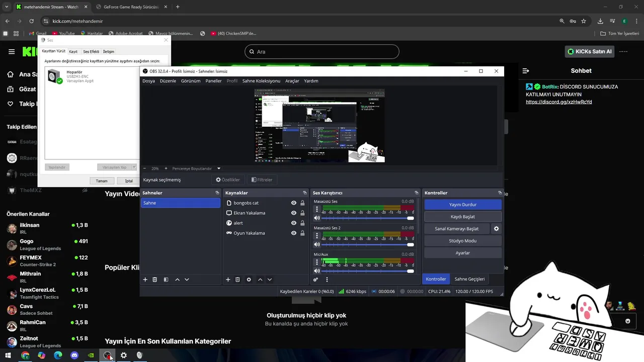Image resolution: width=644 pixels, height=362 pixels.
Task: Open scene filters icon in Sahneler toolbar
Action: click(x=166, y=280)
